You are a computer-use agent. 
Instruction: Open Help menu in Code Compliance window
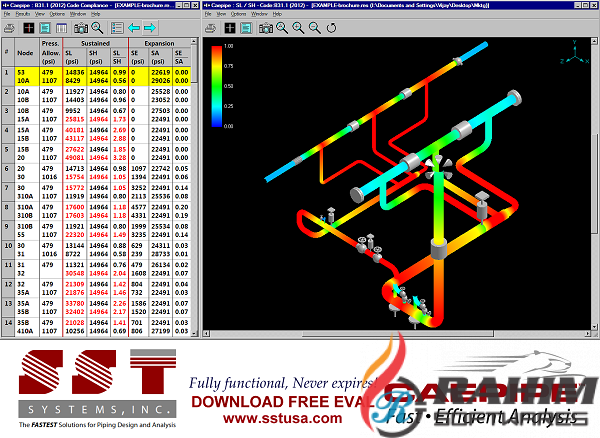[x=96, y=14]
